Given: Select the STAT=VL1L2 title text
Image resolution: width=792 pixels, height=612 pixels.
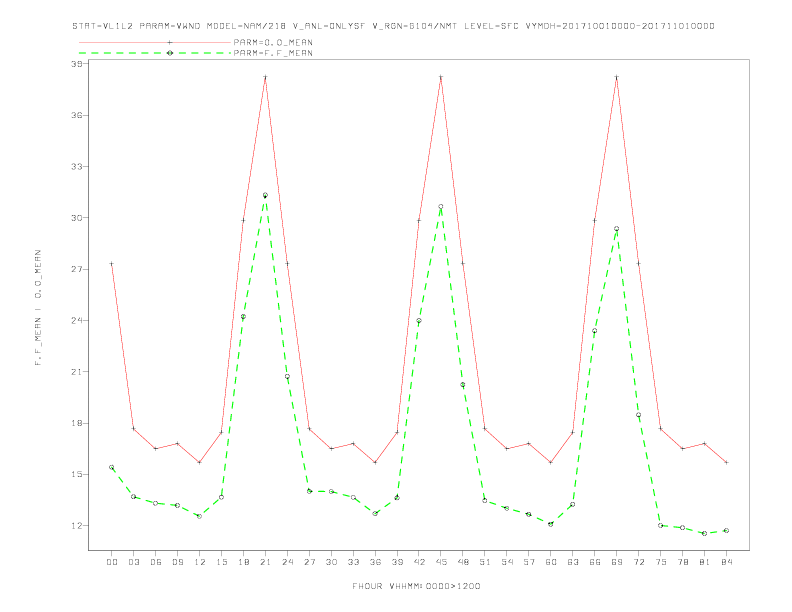Looking at the screenshot, I should [x=103, y=26].
